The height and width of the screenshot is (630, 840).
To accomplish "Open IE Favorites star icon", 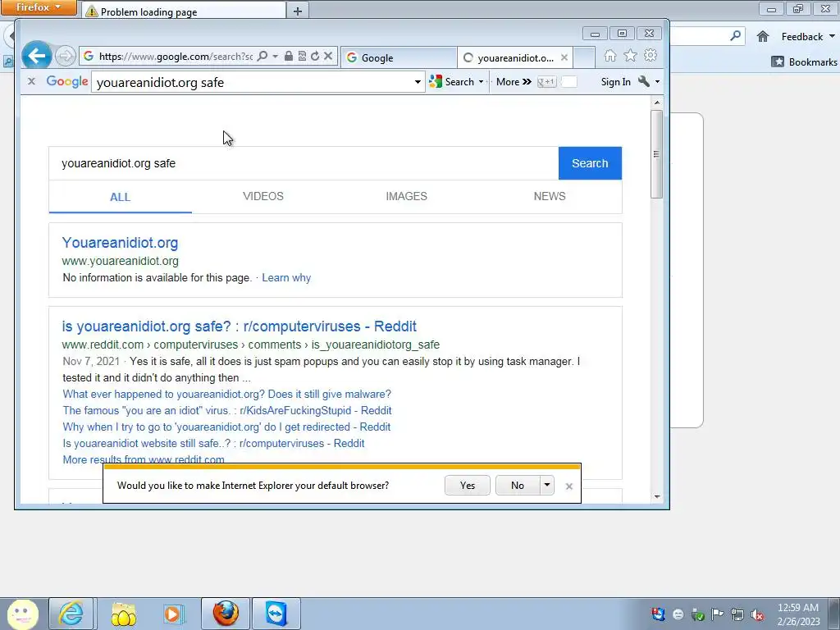I will click(631, 56).
